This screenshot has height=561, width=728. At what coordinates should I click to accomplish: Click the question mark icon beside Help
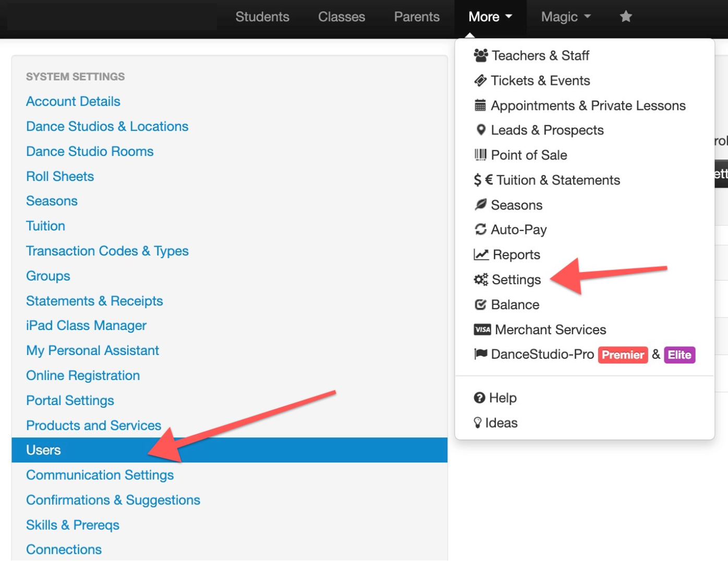479,398
